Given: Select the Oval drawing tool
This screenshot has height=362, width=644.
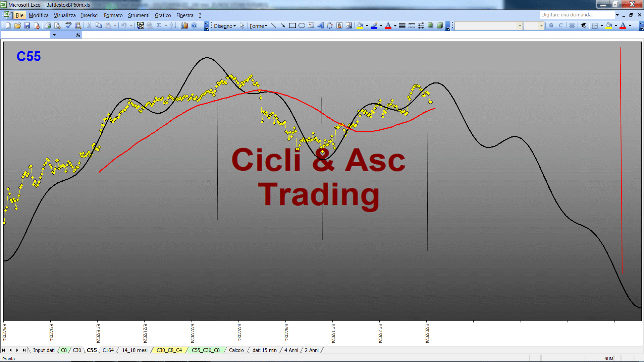Looking at the screenshot, I should pos(302,25).
